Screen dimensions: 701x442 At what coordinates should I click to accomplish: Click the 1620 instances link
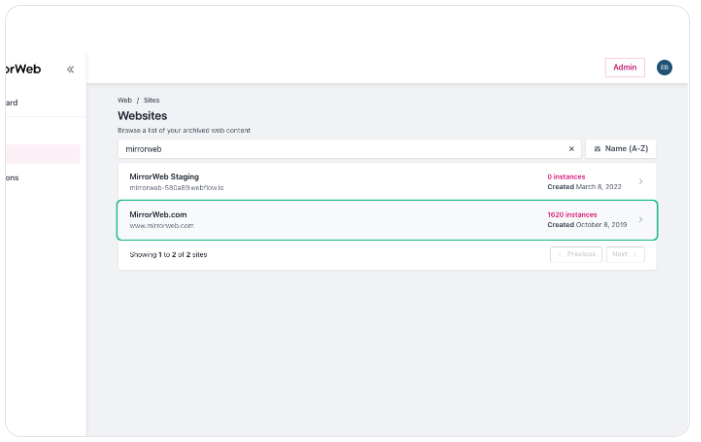click(572, 215)
